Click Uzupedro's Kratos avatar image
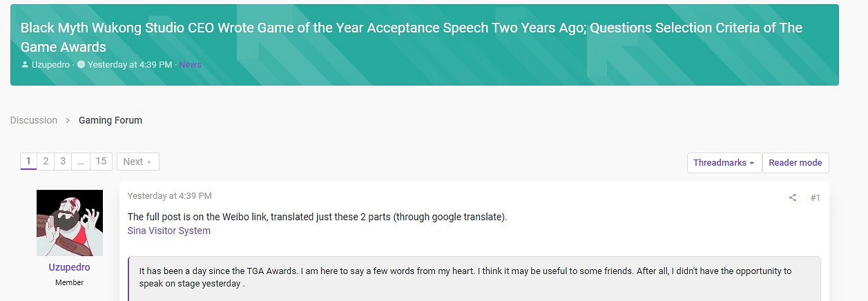 pyautogui.click(x=69, y=223)
